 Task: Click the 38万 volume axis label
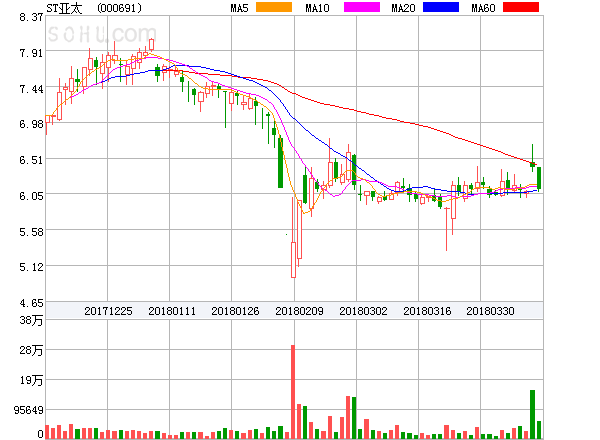point(31,320)
